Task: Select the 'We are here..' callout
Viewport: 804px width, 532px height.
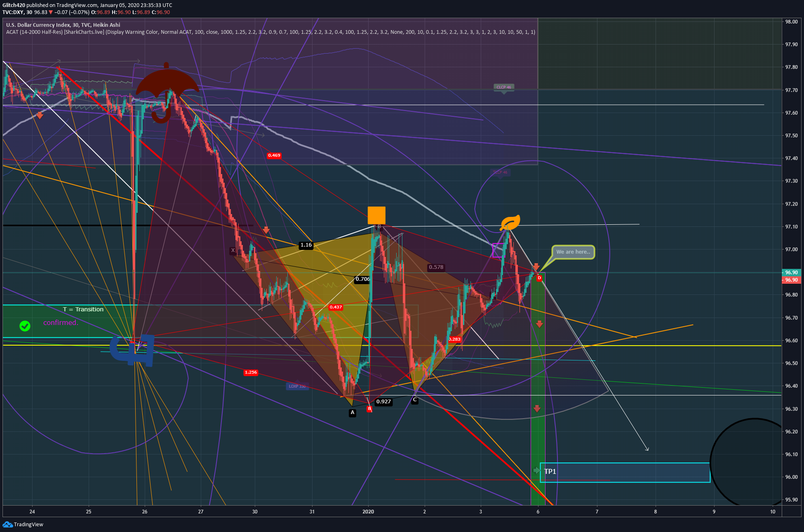Action: click(x=573, y=252)
